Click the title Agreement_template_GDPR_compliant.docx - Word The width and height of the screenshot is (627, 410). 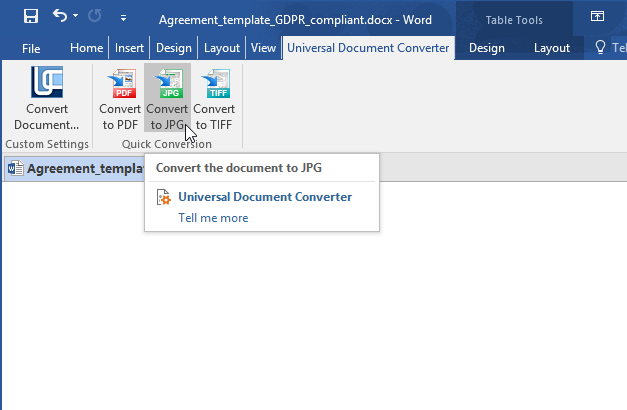coord(295,20)
